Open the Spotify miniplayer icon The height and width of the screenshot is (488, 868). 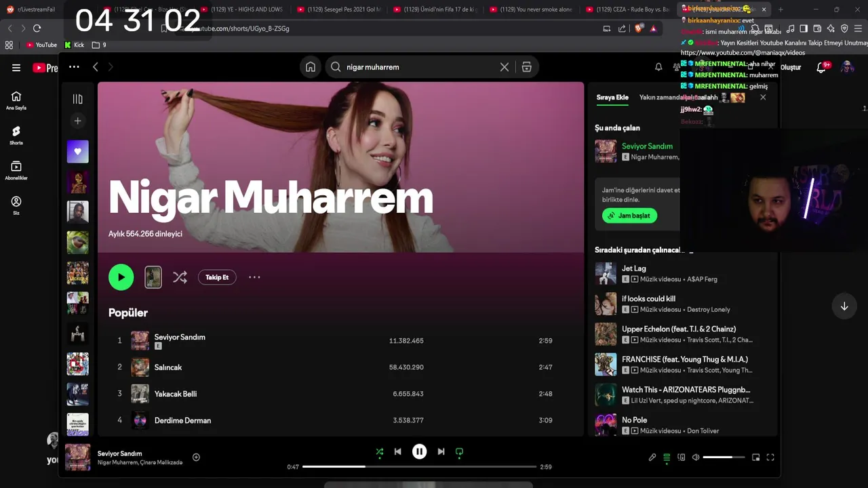click(756, 457)
